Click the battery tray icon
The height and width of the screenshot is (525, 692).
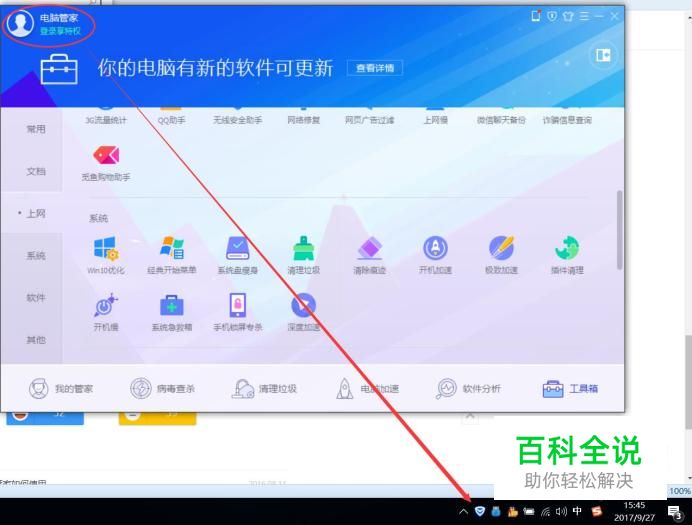[529, 512]
